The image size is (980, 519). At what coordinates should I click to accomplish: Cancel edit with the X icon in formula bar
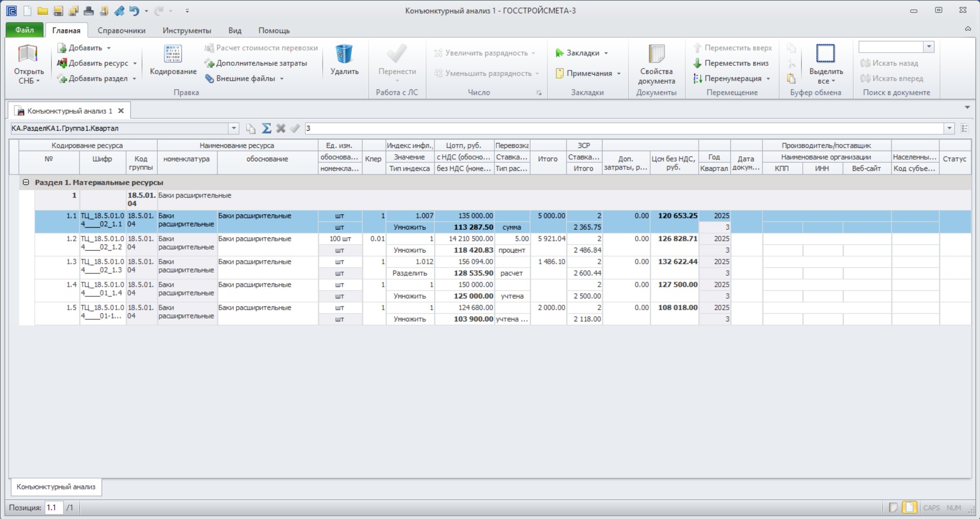280,129
